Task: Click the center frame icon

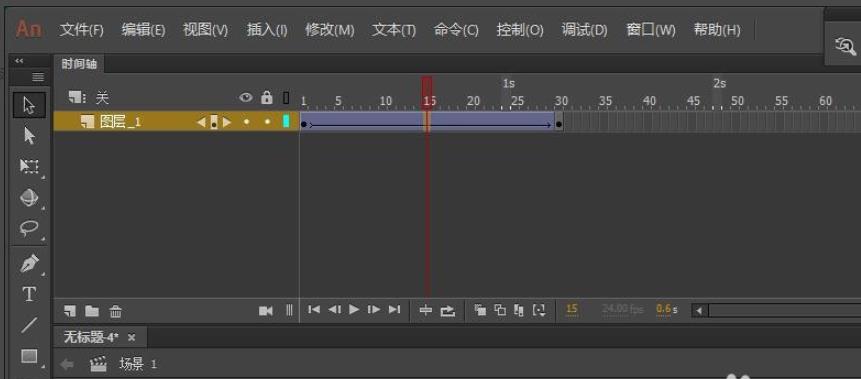Action: pos(426,310)
